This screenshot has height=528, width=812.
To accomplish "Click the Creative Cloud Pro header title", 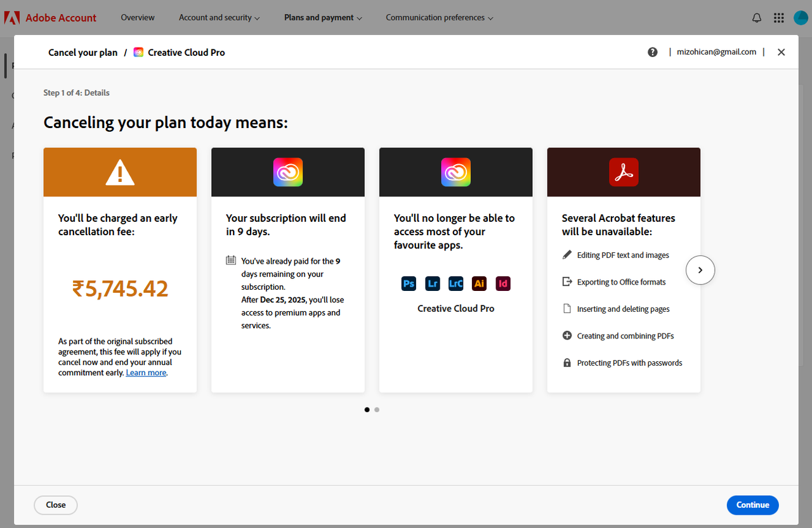I will 187,53.
